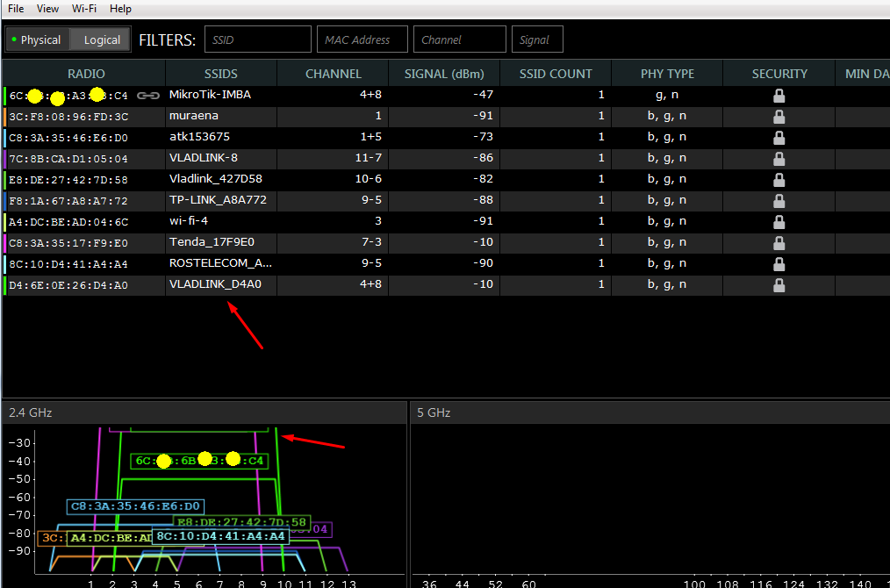Open the View menu
Viewport: 890px width, 588px height.
point(47,9)
